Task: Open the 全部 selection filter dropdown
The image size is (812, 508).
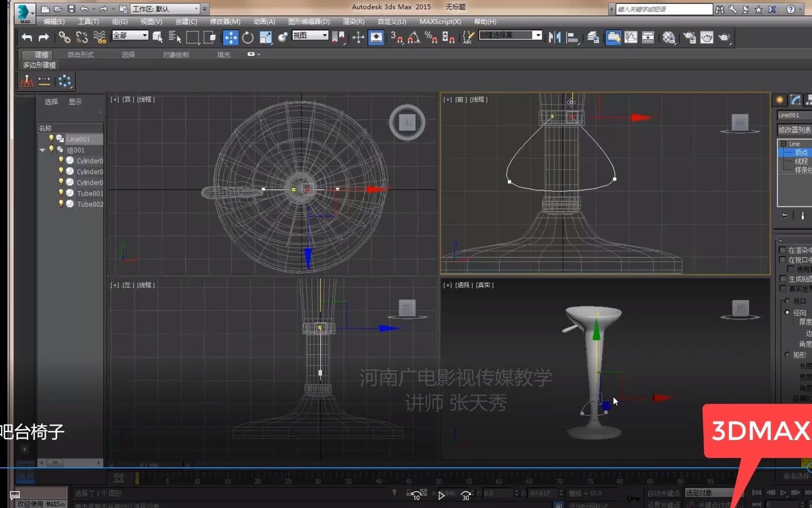Action: pos(130,35)
